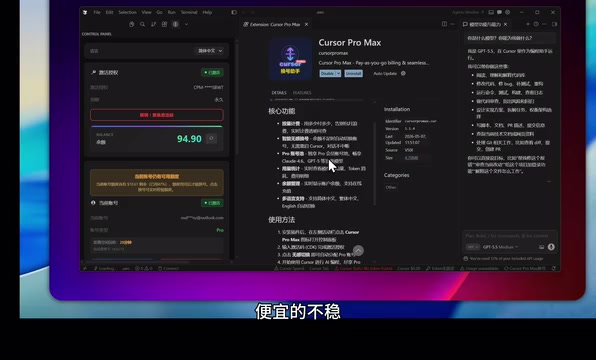Open the Terminal menu
596x360 pixels.
[189, 12]
